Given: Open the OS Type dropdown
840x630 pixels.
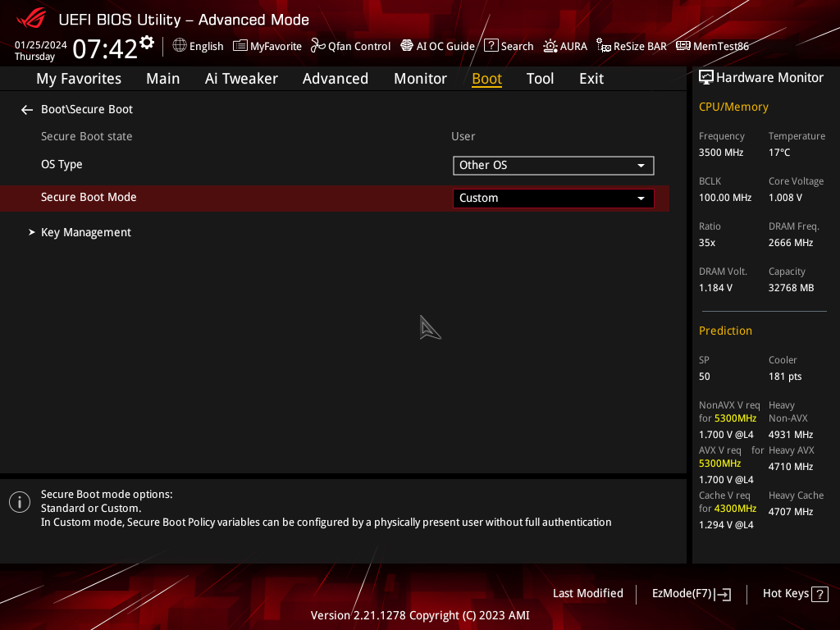Looking at the screenshot, I should (x=553, y=166).
